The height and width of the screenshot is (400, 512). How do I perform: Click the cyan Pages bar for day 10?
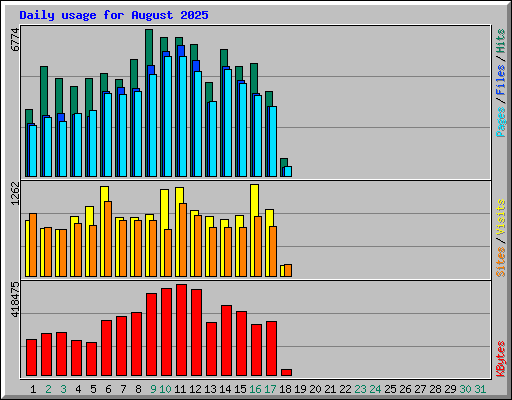168,116
